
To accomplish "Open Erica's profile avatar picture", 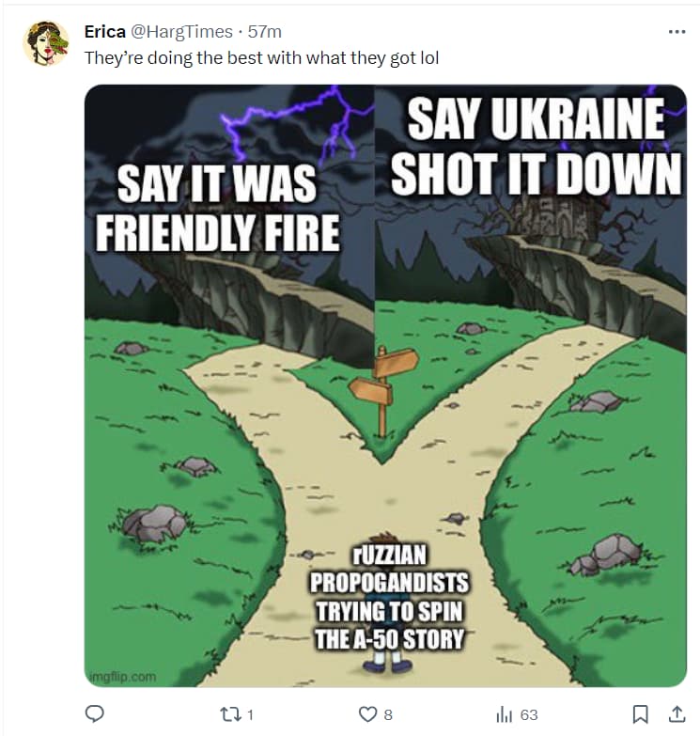I will click(45, 42).
